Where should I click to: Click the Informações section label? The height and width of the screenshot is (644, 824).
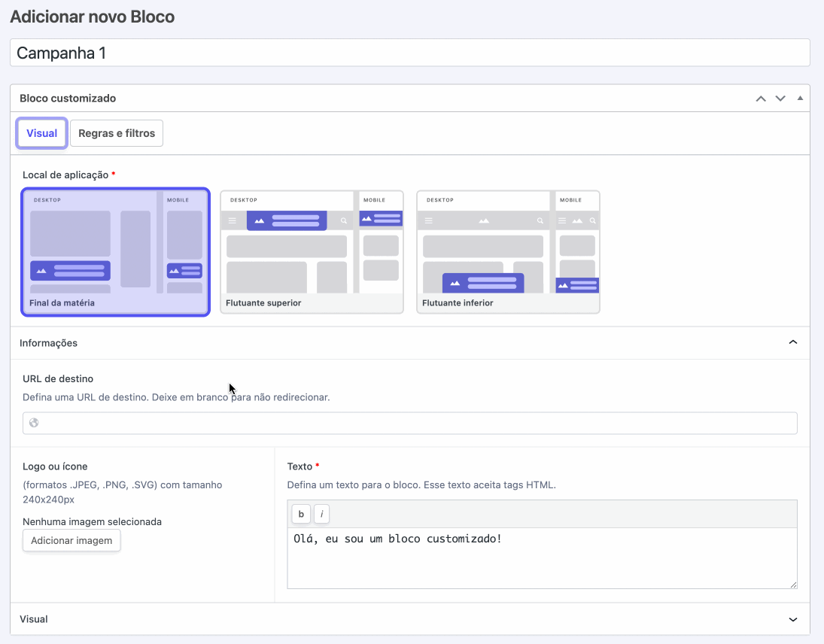pos(48,343)
